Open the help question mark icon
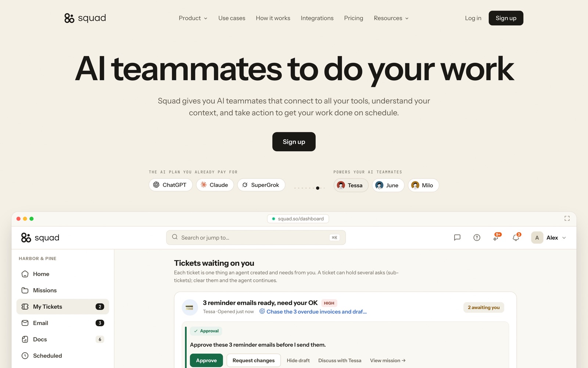Screen dimensions: 588x368 (477, 238)
